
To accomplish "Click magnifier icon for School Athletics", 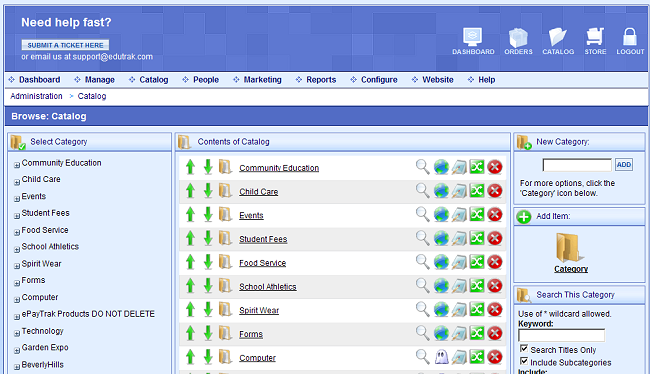I will pos(422,285).
